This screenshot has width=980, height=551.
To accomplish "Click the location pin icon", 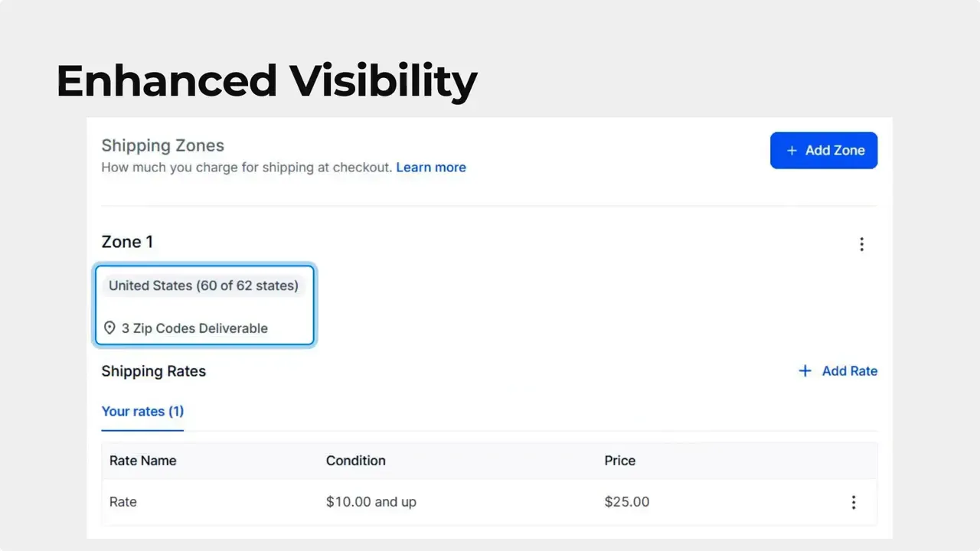I will (109, 328).
